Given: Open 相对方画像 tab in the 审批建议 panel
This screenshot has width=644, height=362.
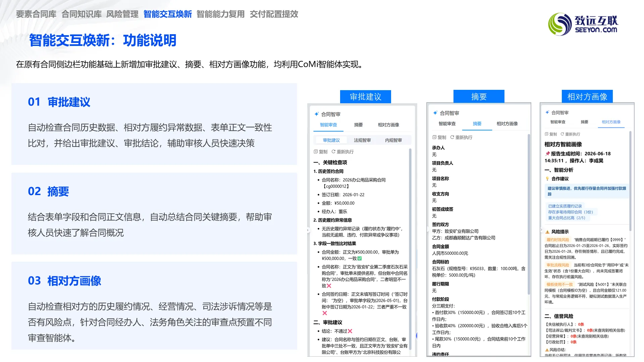Looking at the screenshot, I should point(388,125).
